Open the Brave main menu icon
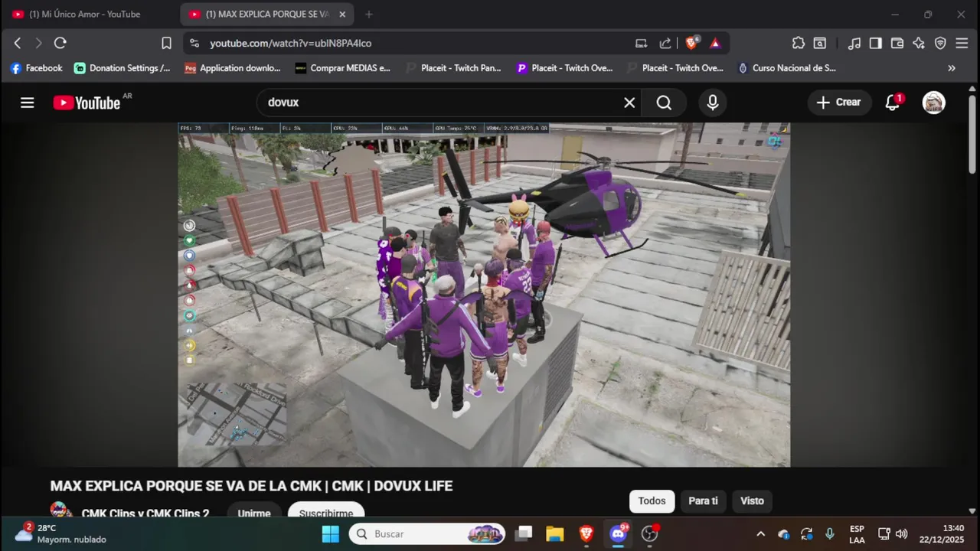The image size is (980, 551). (x=962, y=43)
